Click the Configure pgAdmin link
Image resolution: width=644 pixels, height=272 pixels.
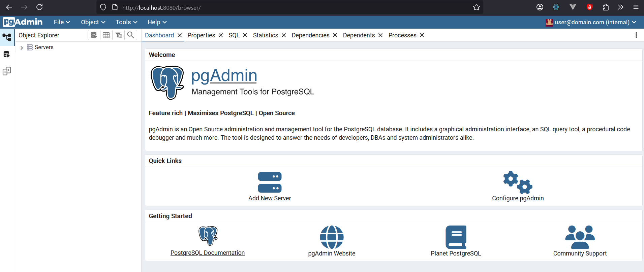(518, 198)
